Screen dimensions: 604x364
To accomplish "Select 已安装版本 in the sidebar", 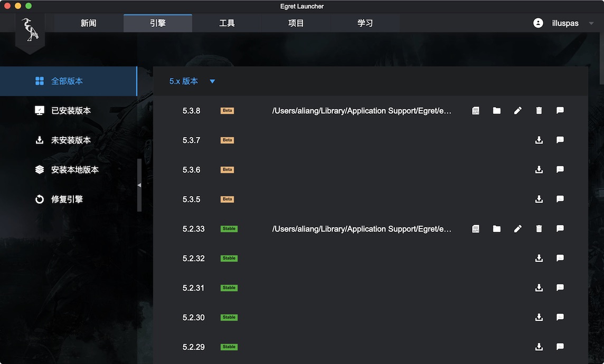I will 68,111.
